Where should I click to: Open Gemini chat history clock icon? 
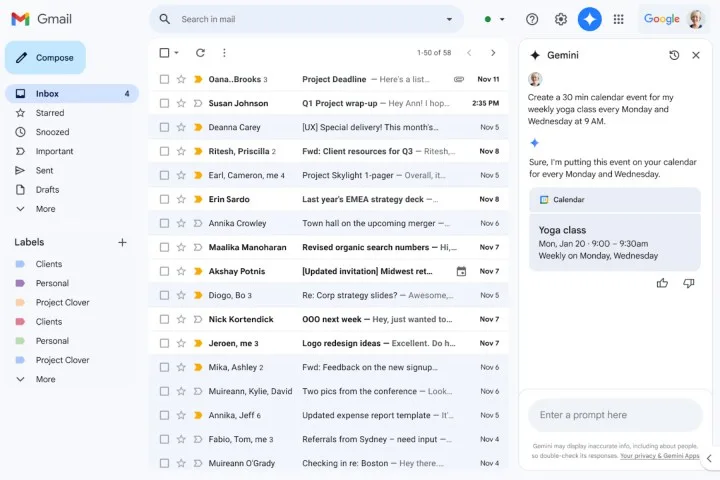click(674, 55)
